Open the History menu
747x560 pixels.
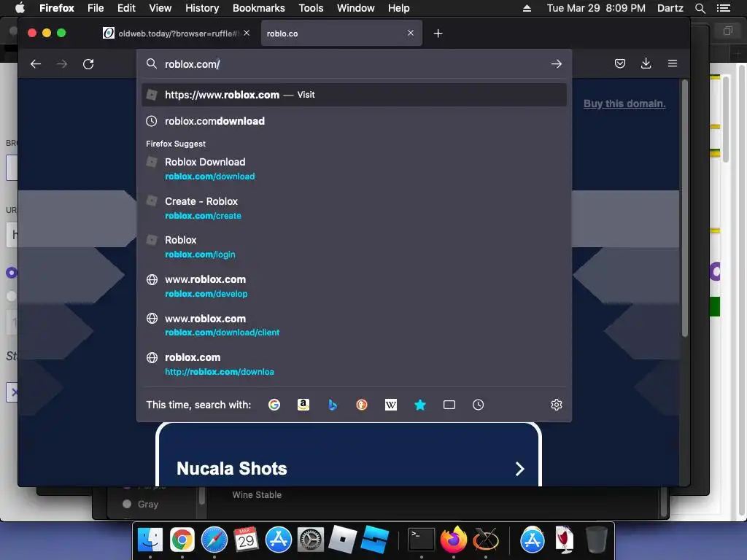[x=202, y=8]
